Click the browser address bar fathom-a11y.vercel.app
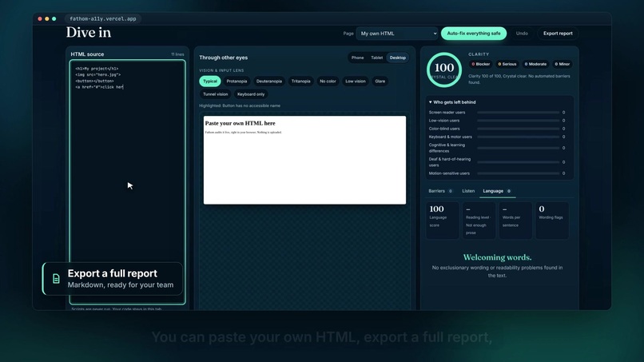 tap(103, 19)
